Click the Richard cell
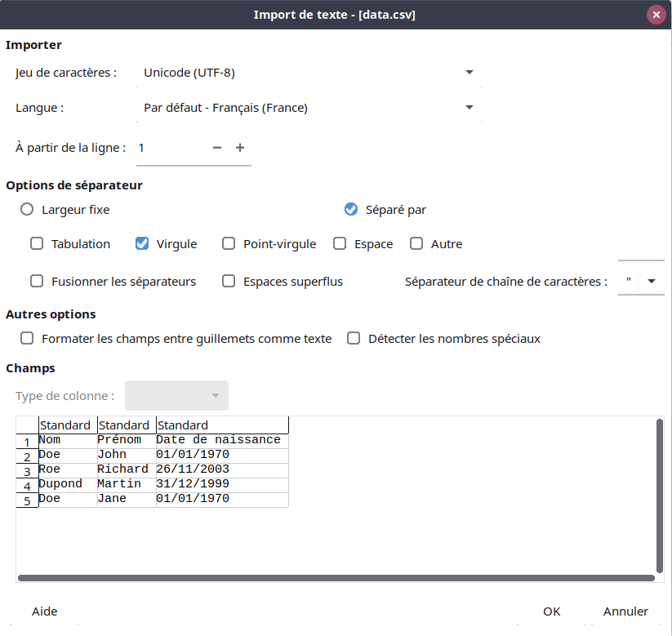 (x=127, y=469)
